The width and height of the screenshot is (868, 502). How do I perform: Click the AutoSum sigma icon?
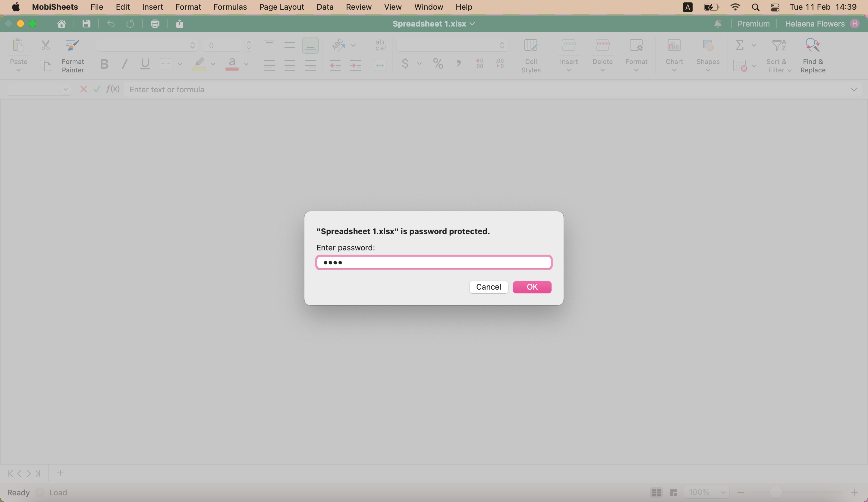[x=740, y=45]
